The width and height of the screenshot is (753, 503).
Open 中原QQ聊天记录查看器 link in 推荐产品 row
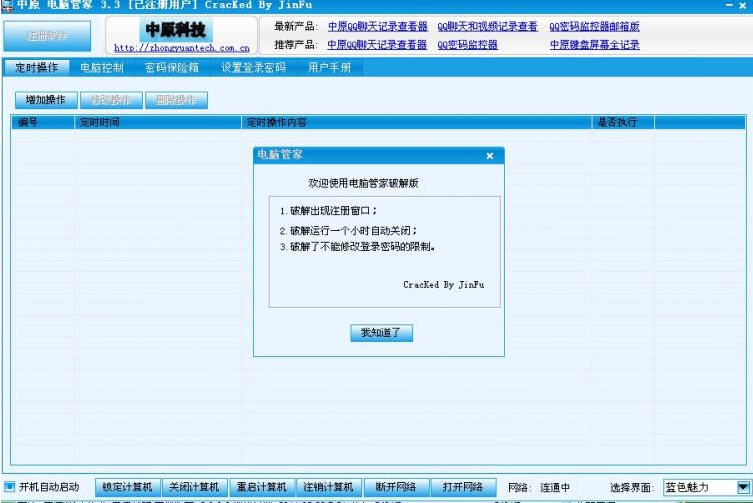pyautogui.click(x=377, y=45)
